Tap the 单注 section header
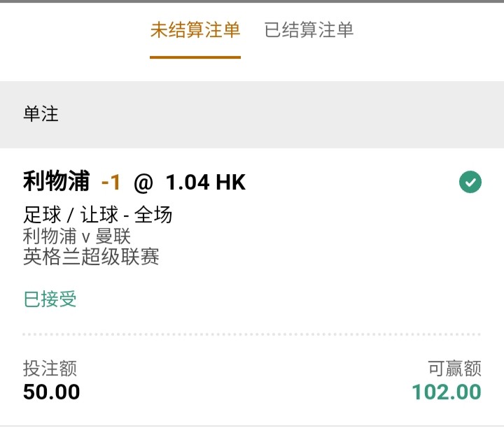 pos(41,115)
